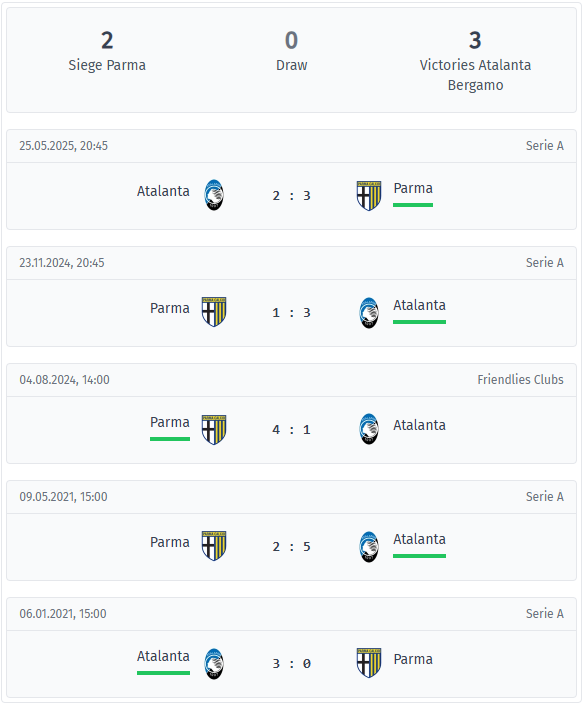Click Serie A label on 25.05.2025 match
Screen dimensions: 582x704
click(x=545, y=145)
